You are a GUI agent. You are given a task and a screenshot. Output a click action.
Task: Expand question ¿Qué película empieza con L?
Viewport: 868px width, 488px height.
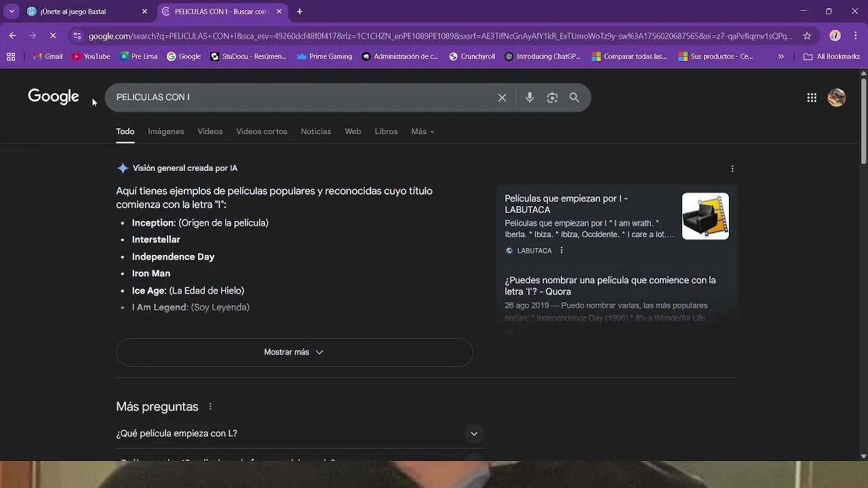[x=300, y=434]
